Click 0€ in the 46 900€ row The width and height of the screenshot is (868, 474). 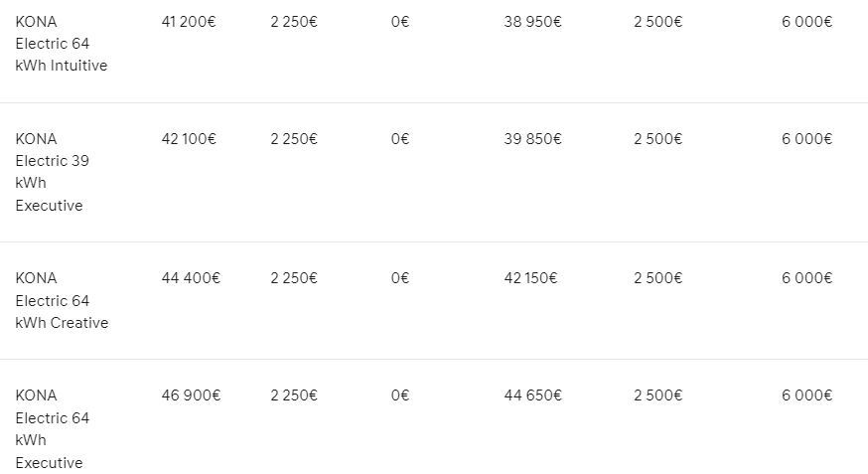(400, 395)
